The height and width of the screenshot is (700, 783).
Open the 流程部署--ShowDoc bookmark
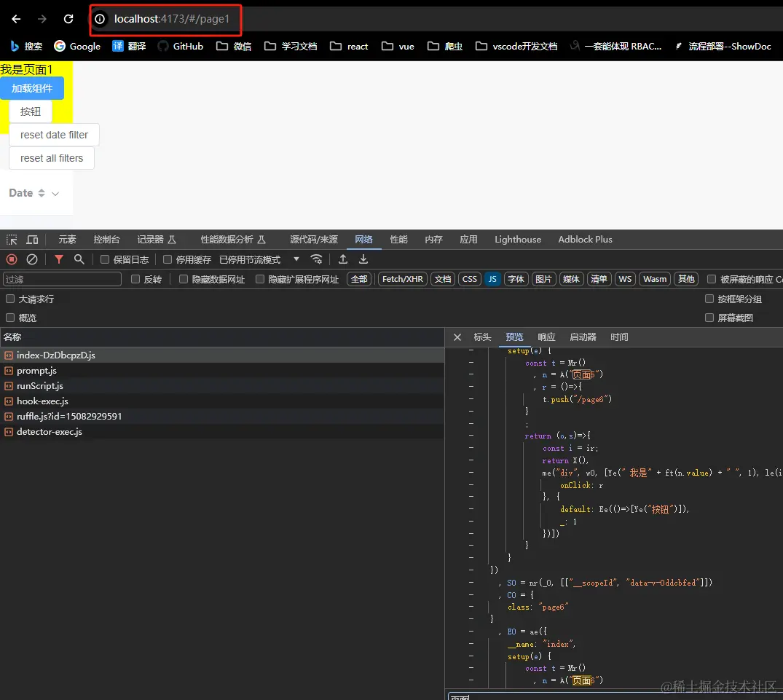click(x=723, y=47)
